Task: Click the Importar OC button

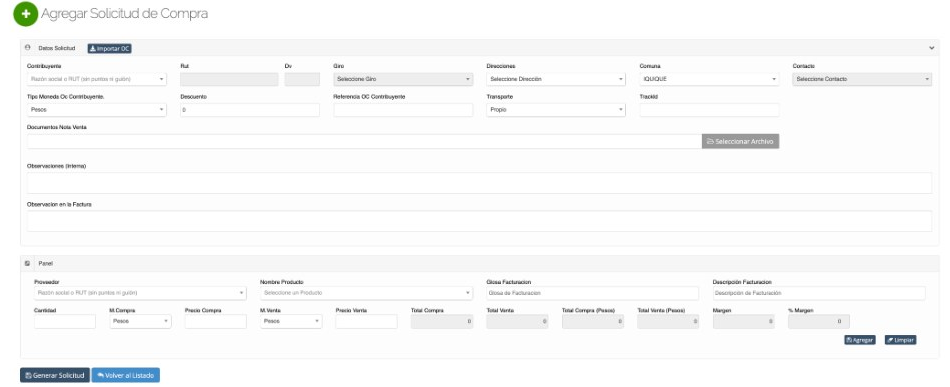Action: tap(110, 48)
